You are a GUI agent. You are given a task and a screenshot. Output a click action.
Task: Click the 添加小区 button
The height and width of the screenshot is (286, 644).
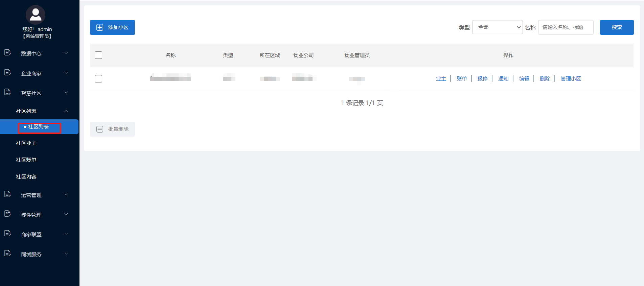[x=112, y=27]
